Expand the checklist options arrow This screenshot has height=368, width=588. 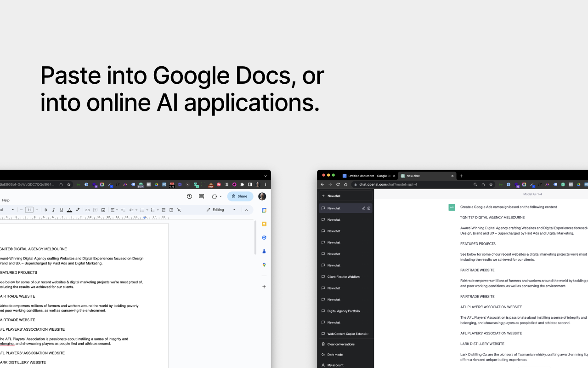tap(136, 210)
